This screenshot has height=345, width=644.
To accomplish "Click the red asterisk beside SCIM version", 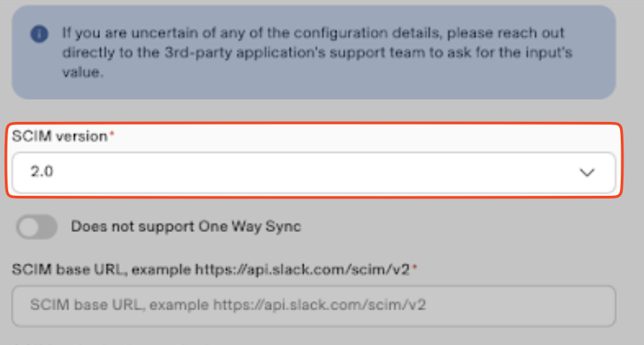I will tap(112, 136).
